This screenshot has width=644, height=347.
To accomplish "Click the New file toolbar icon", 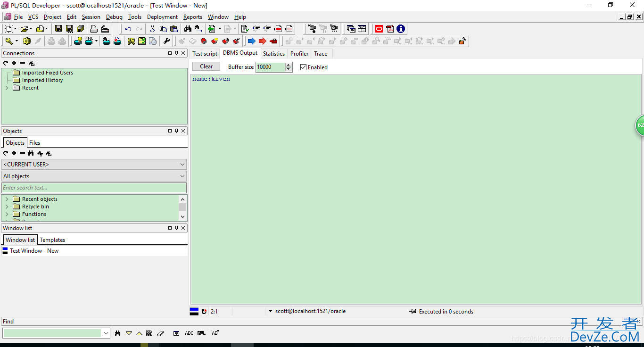I will [x=9, y=29].
